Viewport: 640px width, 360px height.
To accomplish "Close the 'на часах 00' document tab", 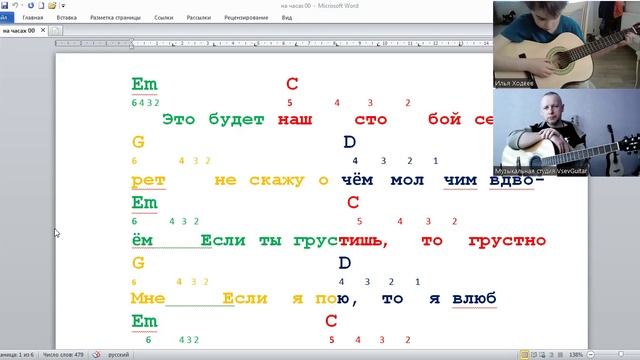I will click(43, 30).
